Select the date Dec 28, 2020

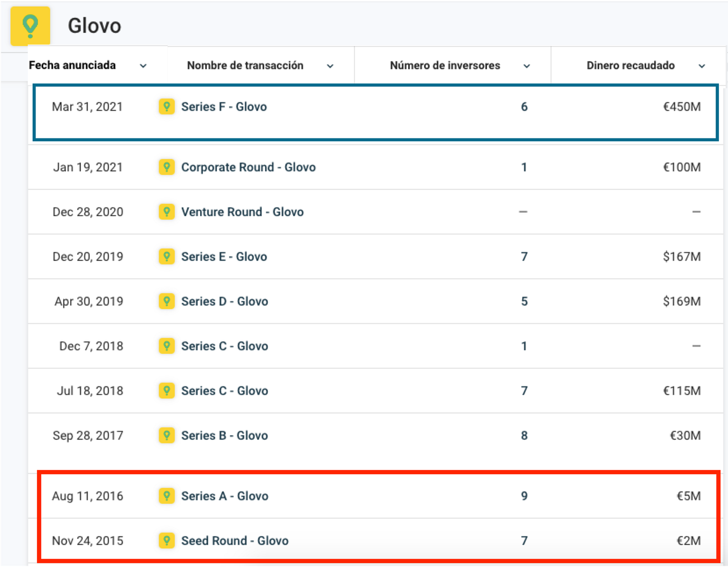tap(88, 212)
